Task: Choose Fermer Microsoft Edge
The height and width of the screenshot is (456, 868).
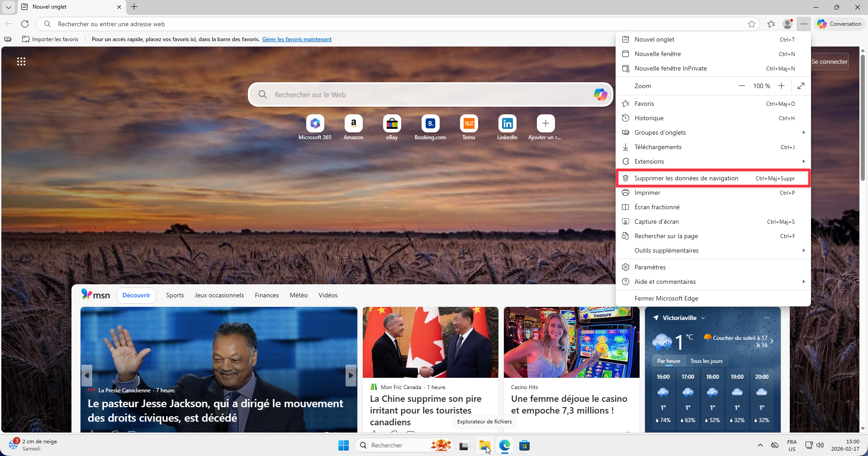Action: pyautogui.click(x=713, y=298)
